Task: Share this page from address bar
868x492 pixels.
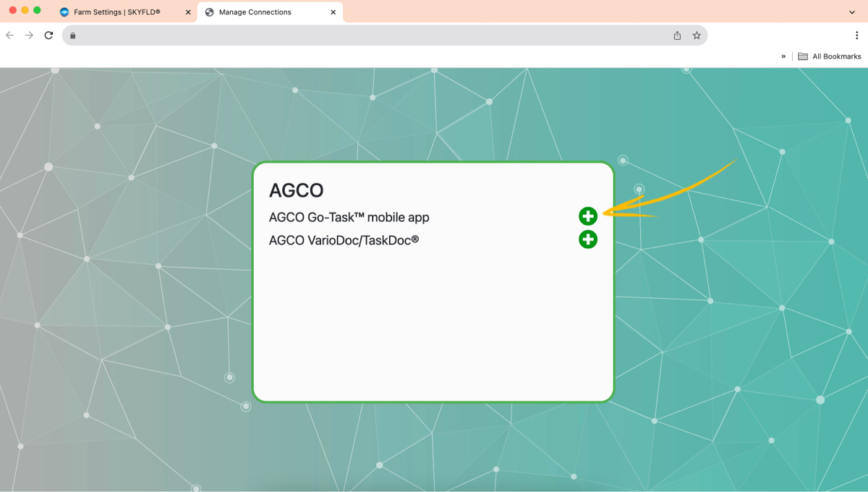Action: pyautogui.click(x=677, y=35)
